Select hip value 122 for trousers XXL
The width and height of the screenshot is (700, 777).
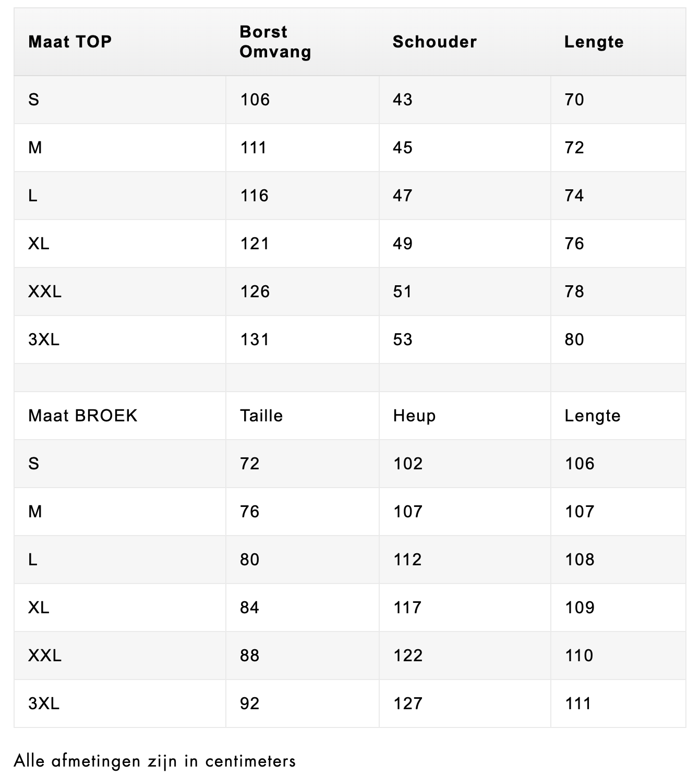408,655
